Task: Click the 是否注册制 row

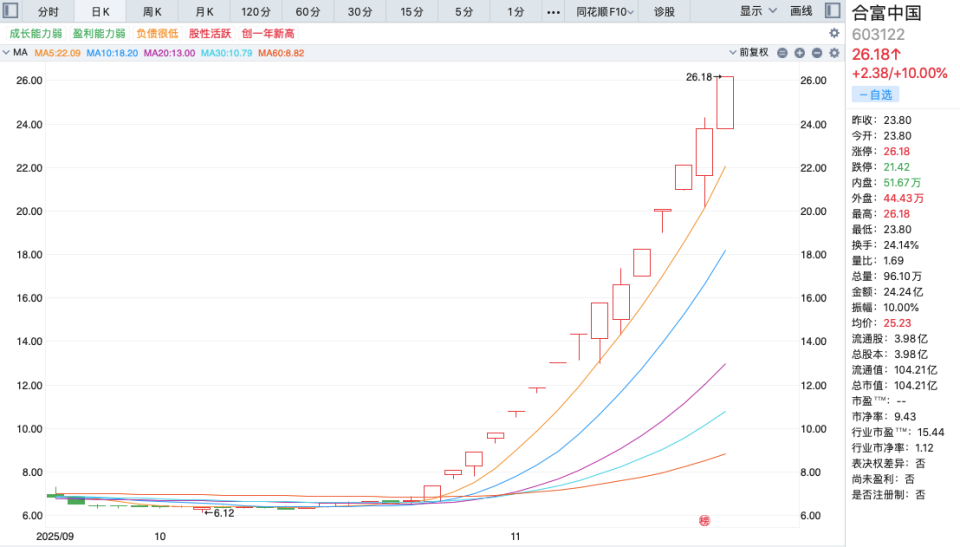Action: (889, 495)
